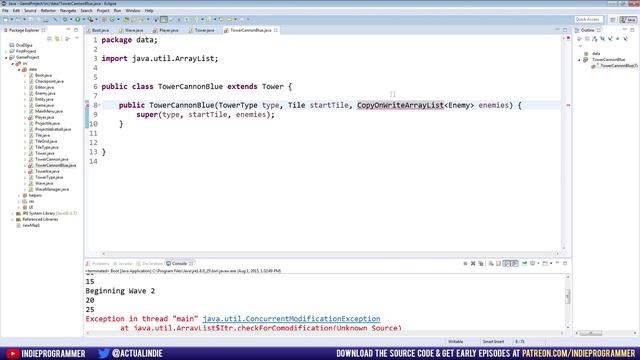Image resolution: width=640 pixels, height=360 pixels.
Task: Toggle Hide Fields in Outline toolbar
Action: (x=602, y=39)
